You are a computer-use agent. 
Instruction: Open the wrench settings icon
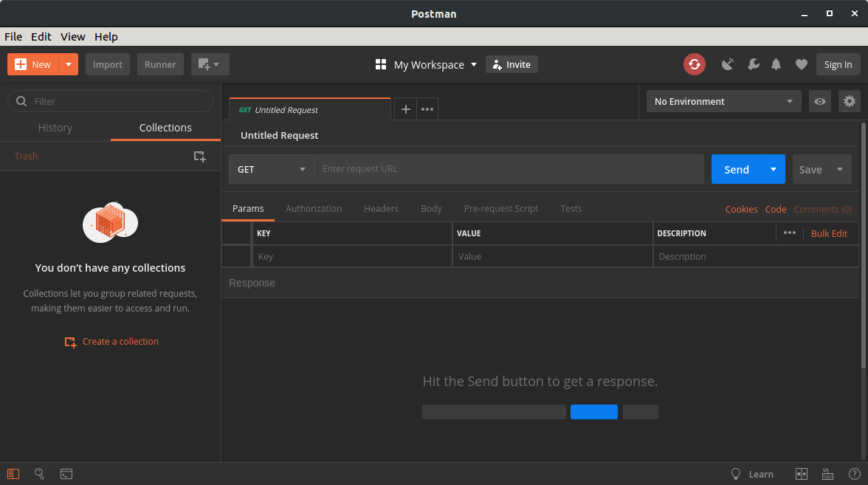753,65
